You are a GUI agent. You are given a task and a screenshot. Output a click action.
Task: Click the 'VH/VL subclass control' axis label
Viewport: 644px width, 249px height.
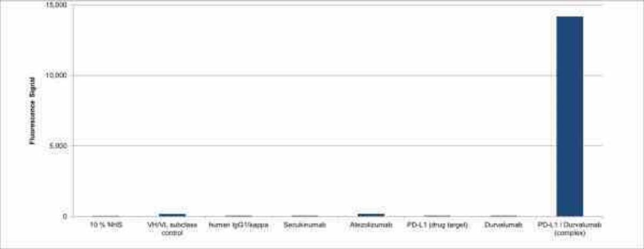pos(172,229)
